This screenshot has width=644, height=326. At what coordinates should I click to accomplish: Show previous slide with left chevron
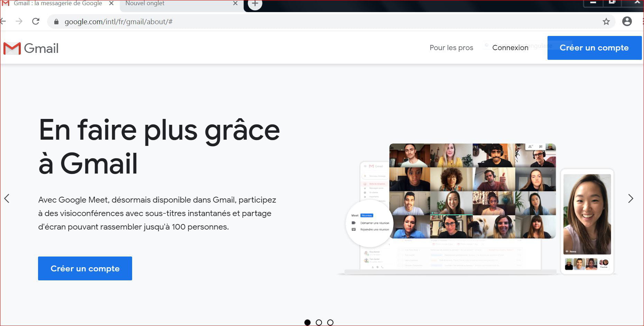(7, 198)
